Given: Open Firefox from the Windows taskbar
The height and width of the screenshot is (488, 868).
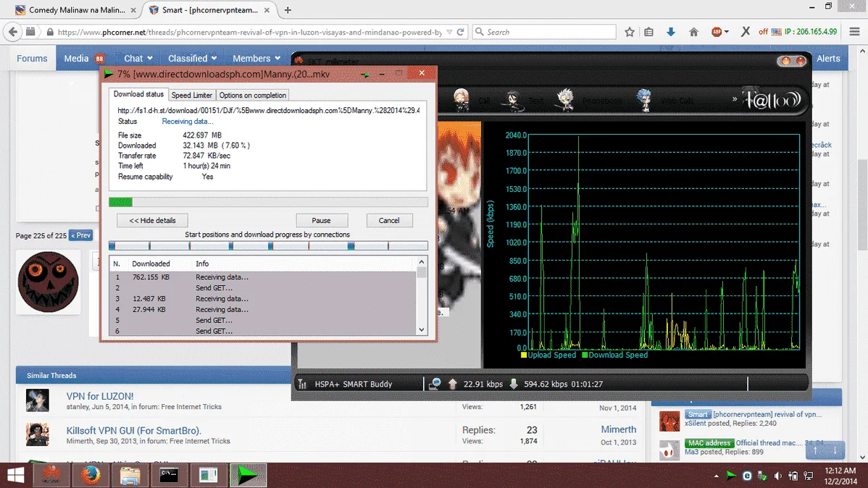Looking at the screenshot, I should (x=91, y=475).
